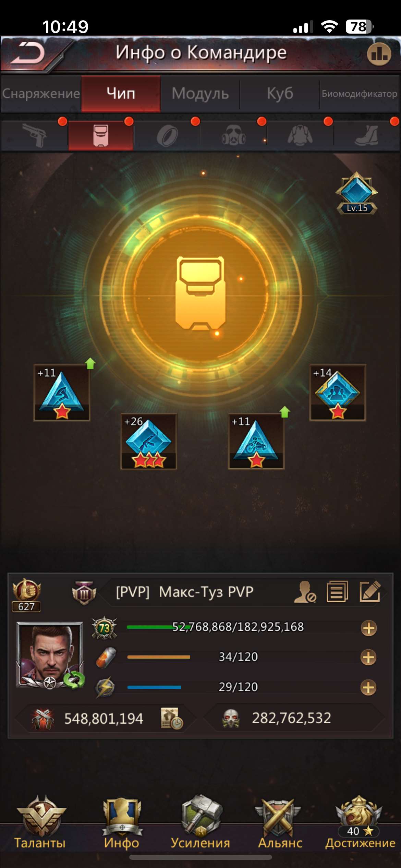Edit commander name with pencil icon

coord(370,591)
